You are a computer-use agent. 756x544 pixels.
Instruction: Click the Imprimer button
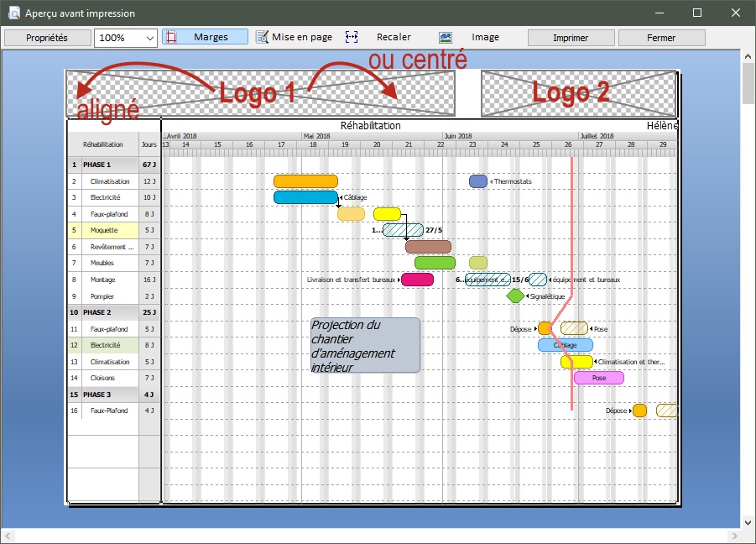tap(571, 38)
